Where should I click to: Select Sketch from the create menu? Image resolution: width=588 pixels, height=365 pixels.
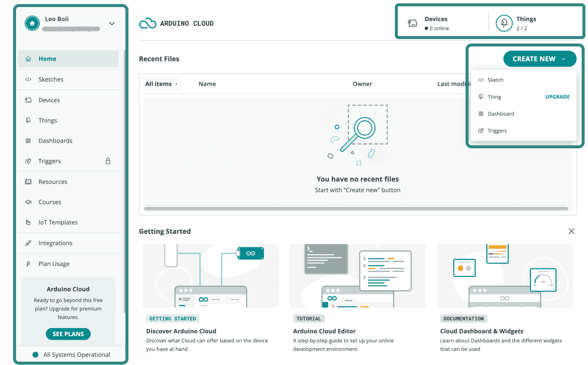(495, 80)
